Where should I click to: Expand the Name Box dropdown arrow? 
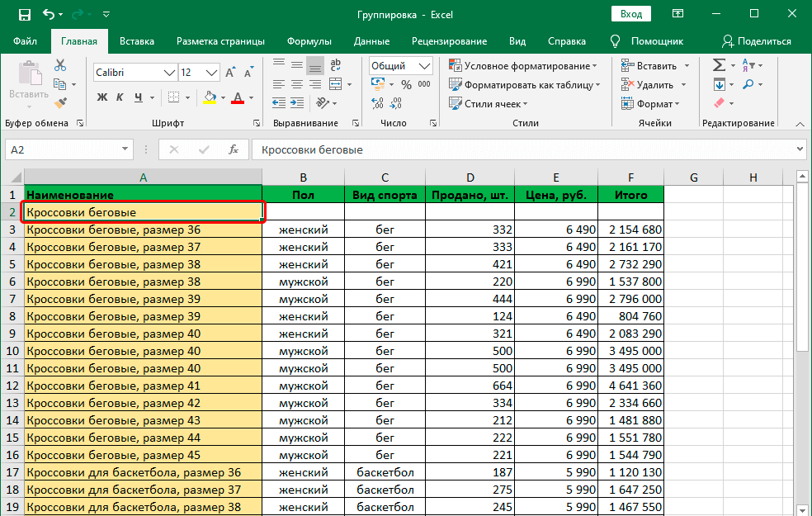(x=125, y=149)
